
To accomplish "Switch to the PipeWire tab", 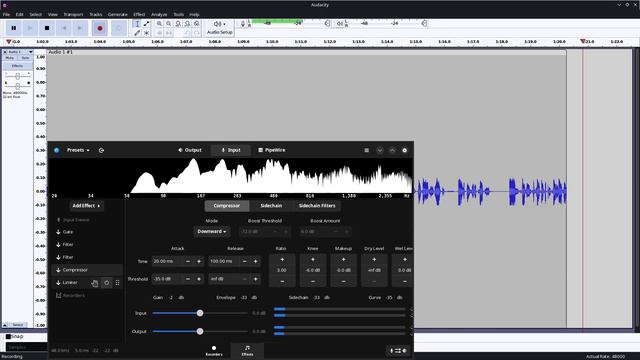I will [x=272, y=150].
